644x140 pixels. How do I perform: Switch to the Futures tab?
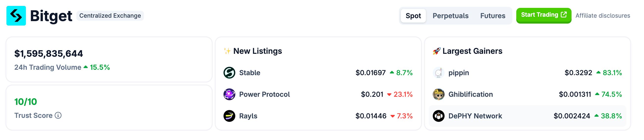point(492,16)
